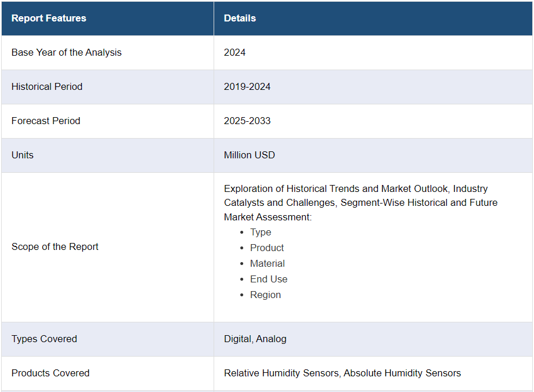Click the 2019-2024 historical period value
Image resolution: width=534 pixels, height=392 pixels.
pyautogui.click(x=247, y=86)
